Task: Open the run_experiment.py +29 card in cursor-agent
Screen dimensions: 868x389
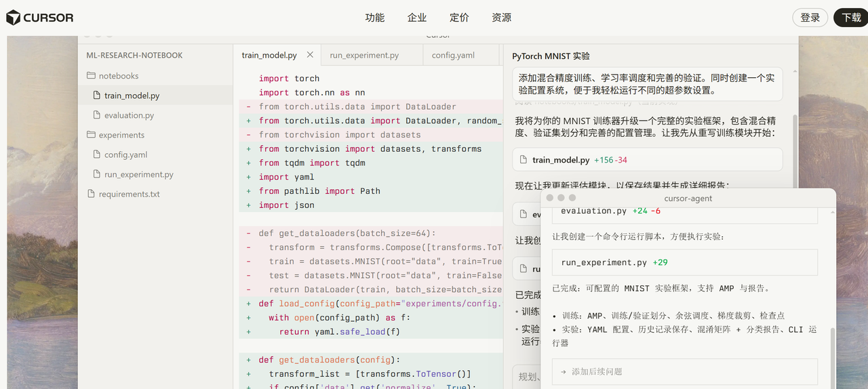Action: point(684,262)
